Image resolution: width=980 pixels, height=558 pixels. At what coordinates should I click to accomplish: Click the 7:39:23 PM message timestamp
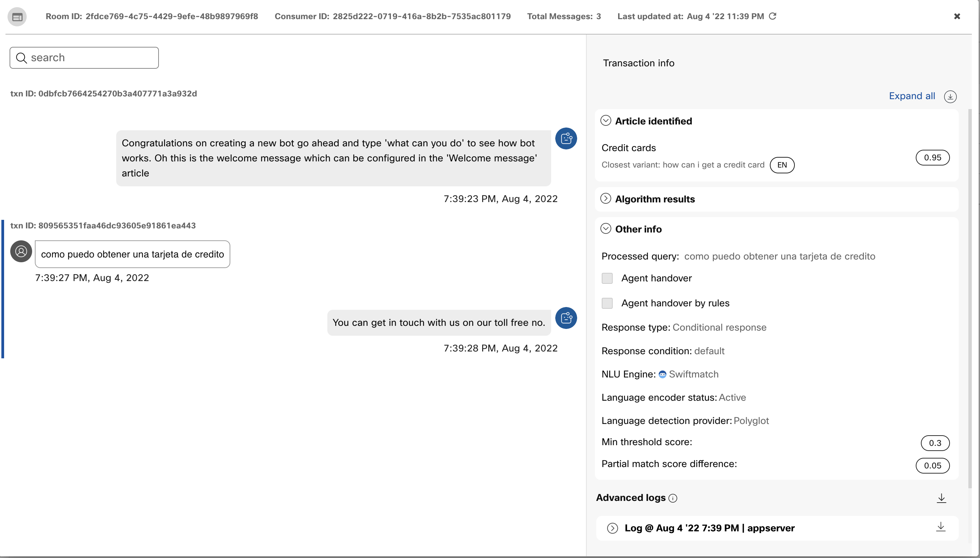(501, 199)
